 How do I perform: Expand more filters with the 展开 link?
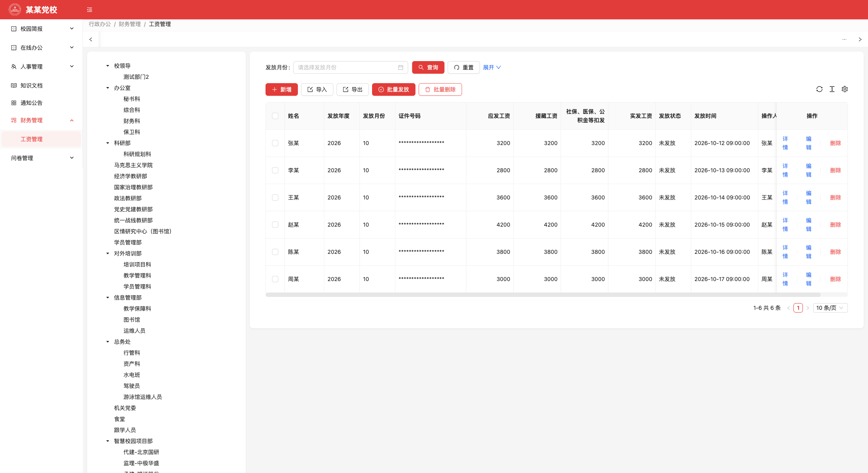point(492,67)
